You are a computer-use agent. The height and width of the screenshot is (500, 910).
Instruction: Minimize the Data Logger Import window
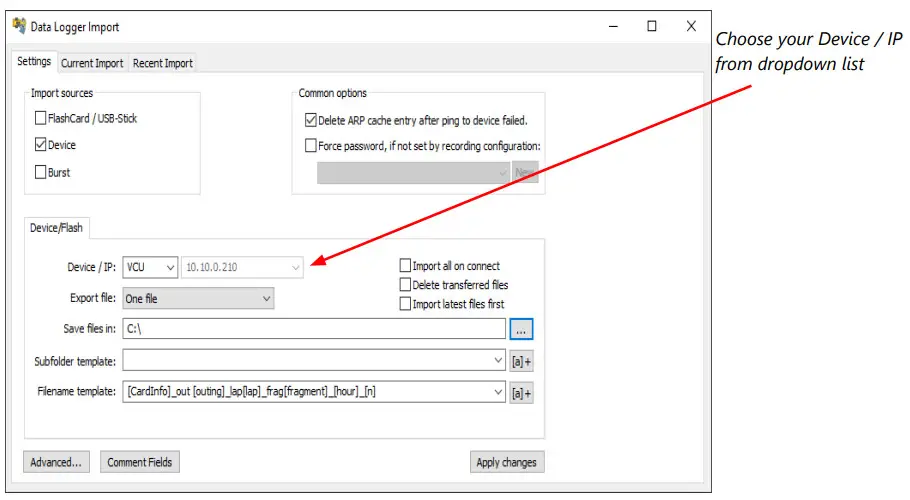coord(613,26)
